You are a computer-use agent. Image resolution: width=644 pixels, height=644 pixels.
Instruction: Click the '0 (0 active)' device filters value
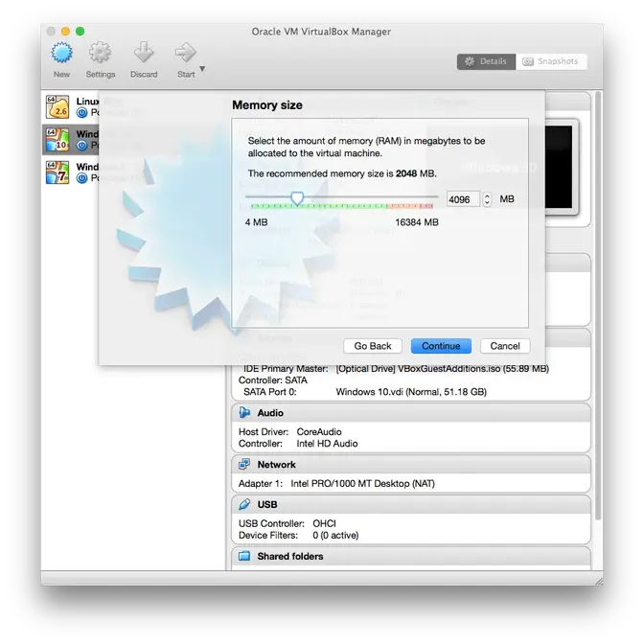tap(335, 536)
